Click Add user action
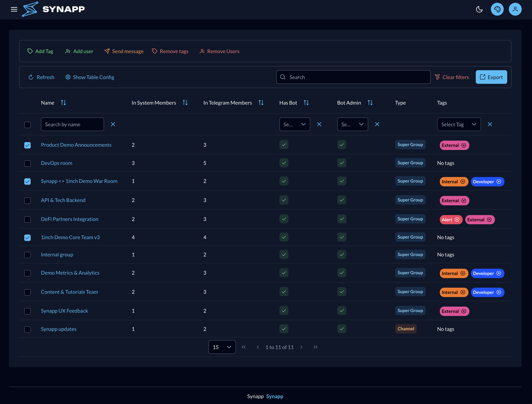The width and height of the screenshot is (532, 404). pyautogui.click(x=79, y=51)
